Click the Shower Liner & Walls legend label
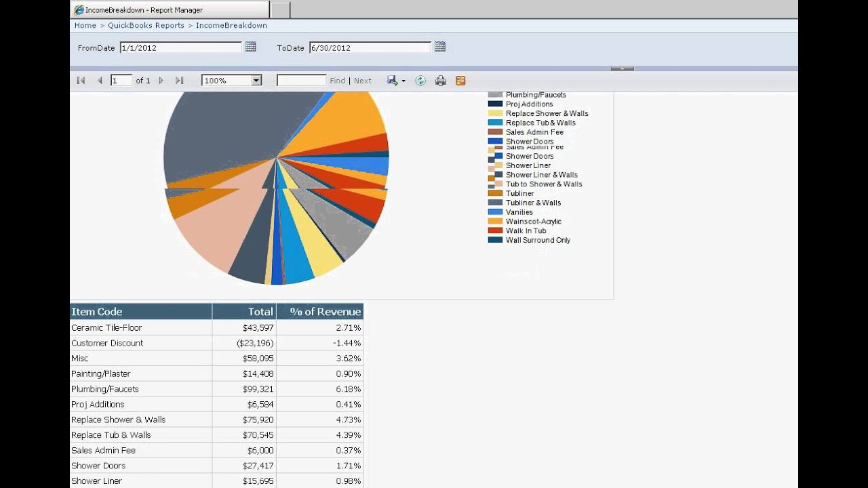This screenshot has height=488, width=868. [x=542, y=175]
